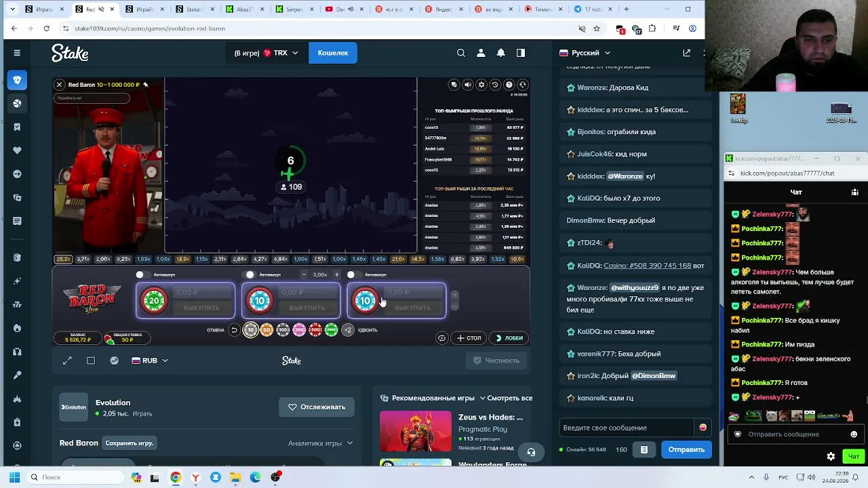Add a bet spot with plus button
The width and height of the screenshot is (868, 488).
(x=454, y=295)
